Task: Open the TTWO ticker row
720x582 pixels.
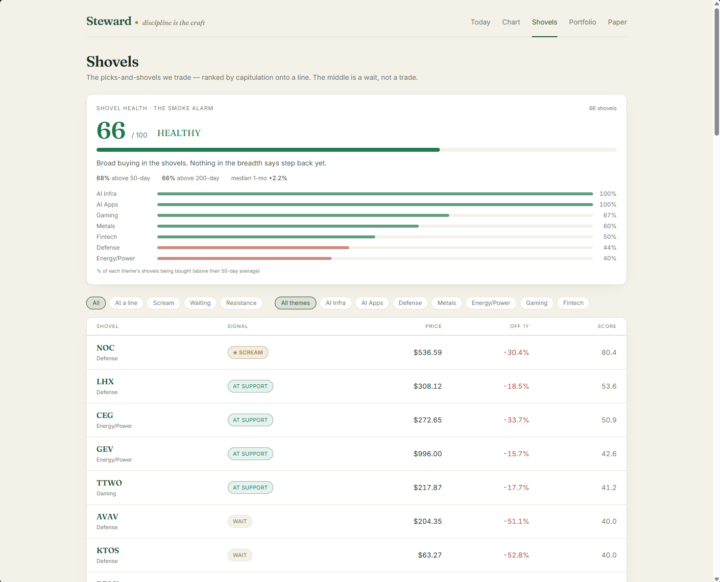Action: (356, 487)
